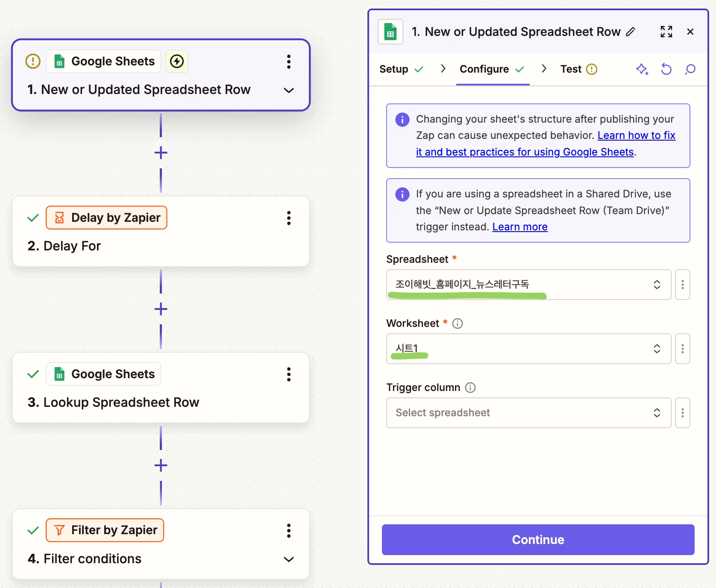Screen dimensions: 716x588
Task: Open the Worksheet dropdown showing 시트1
Action: point(528,349)
